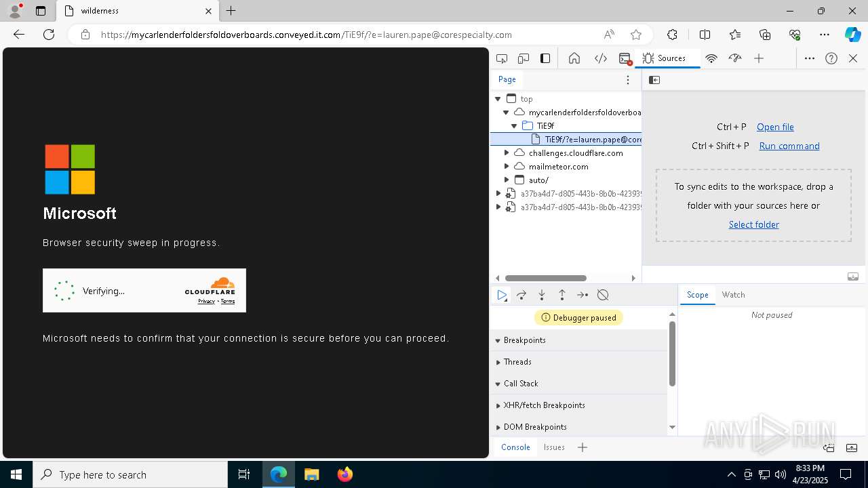Open the Console drawer tab

click(515, 447)
